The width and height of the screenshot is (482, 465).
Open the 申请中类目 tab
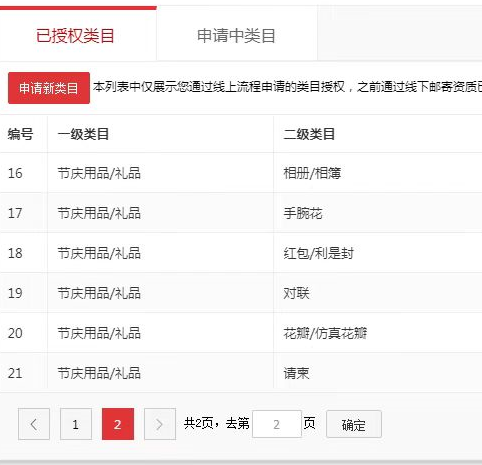pyautogui.click(x=236, y=35)
